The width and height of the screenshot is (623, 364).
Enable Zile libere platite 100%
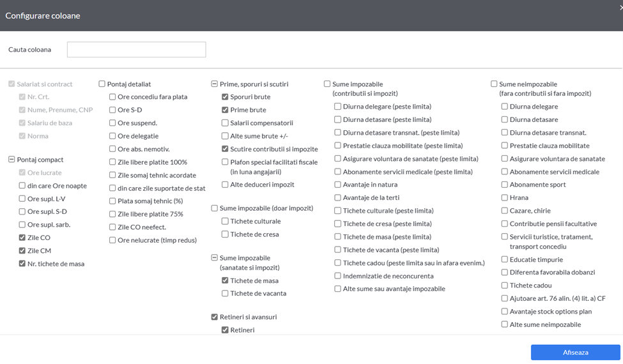click(x=112, y=162)
